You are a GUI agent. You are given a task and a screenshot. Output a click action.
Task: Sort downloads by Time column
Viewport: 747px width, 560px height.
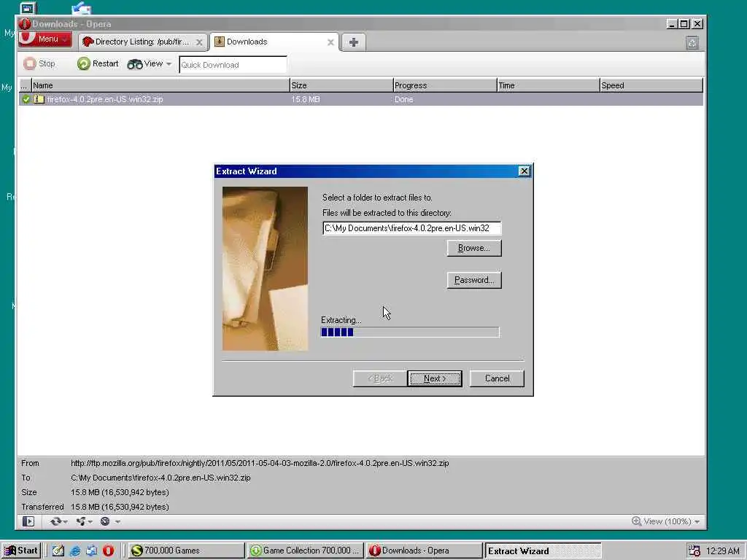[x=548, y=86]
